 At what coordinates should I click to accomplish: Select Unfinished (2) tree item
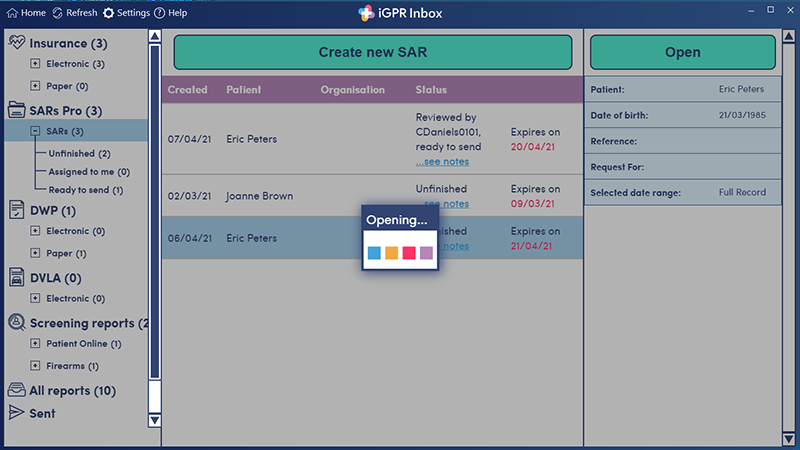80,154
